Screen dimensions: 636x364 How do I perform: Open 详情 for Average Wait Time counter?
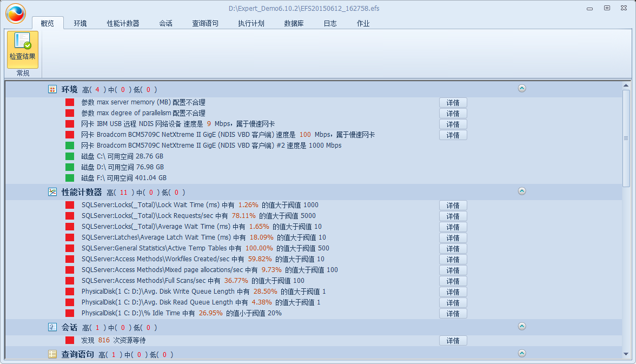(453, 227)
